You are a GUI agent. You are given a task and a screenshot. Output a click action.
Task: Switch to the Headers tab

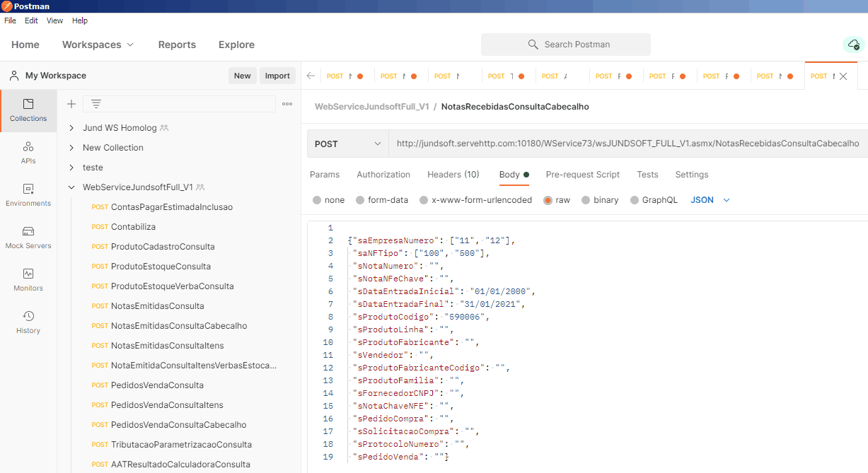tap(453, 175)
